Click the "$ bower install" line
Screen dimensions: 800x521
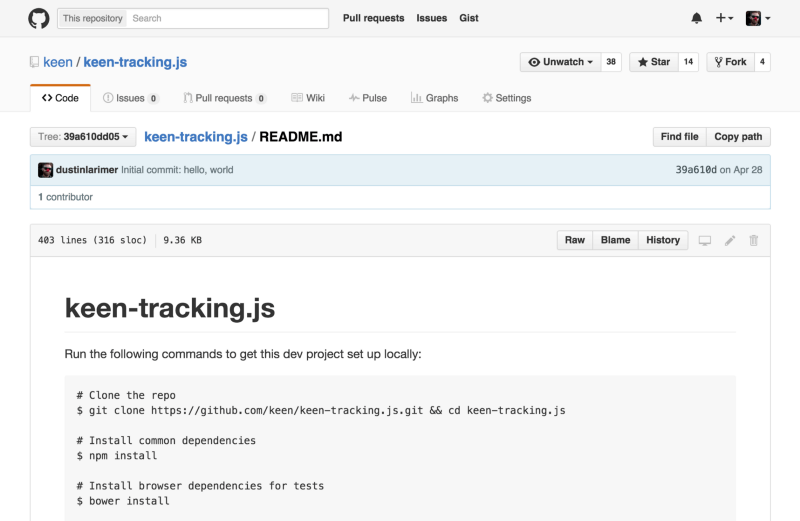[x=123, y=501]
